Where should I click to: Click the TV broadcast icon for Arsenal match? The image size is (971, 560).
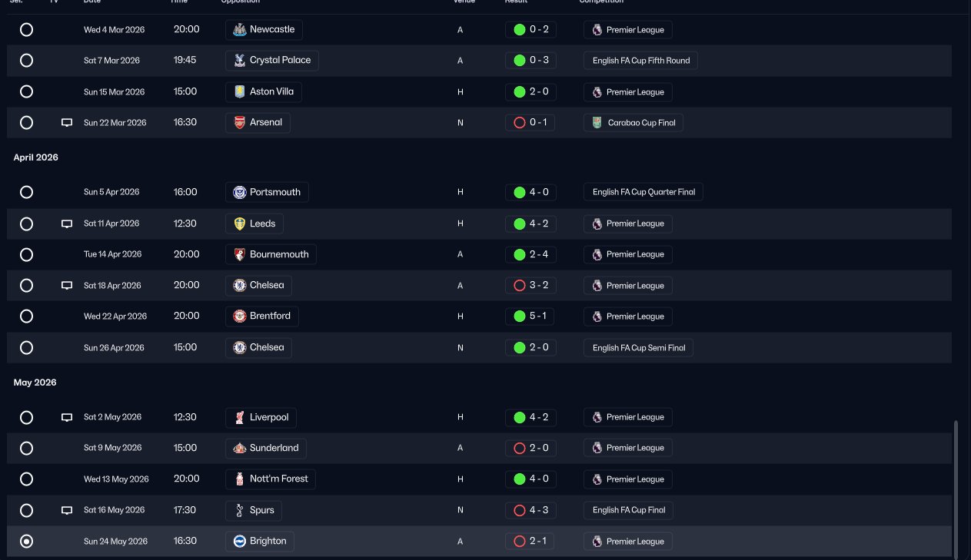coord(67,123)
